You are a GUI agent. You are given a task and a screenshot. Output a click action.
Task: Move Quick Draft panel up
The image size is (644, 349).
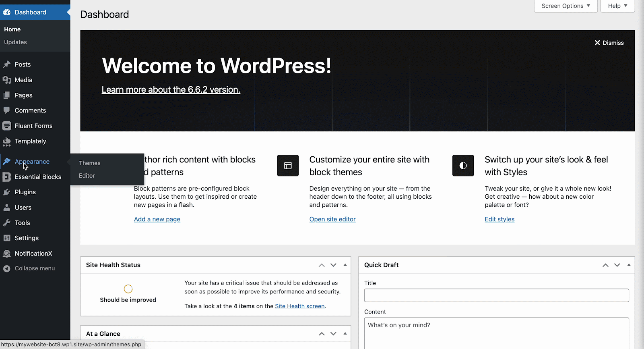point(605,265)
